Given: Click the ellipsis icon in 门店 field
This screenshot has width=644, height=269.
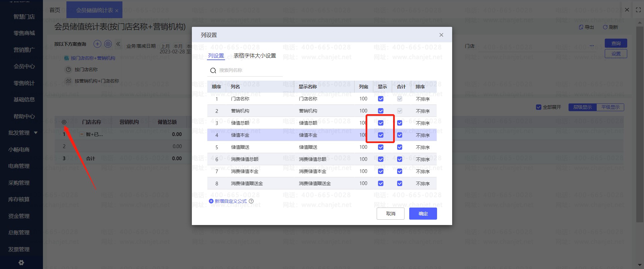Looking at the screenshot, I should (592, 46).
